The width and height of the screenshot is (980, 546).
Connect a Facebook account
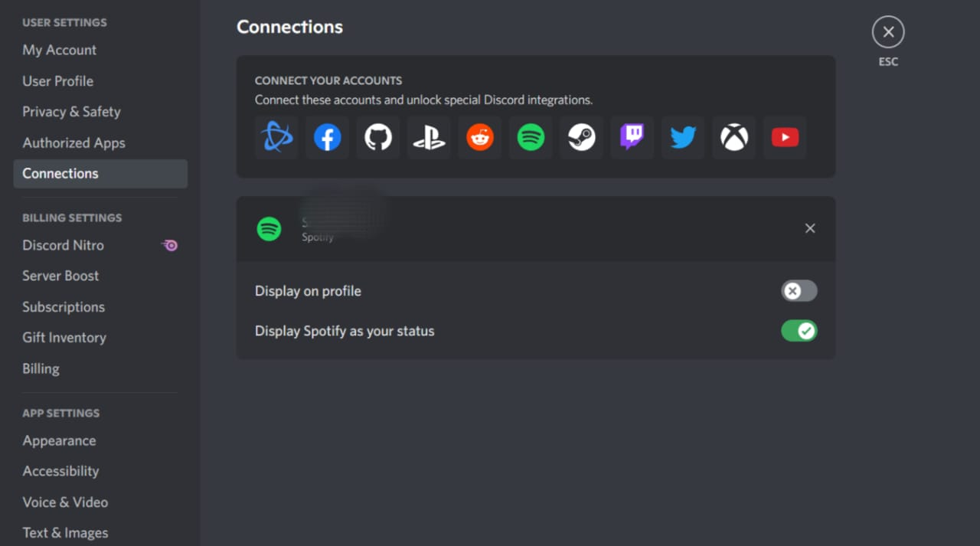click(x=327, y=138)
